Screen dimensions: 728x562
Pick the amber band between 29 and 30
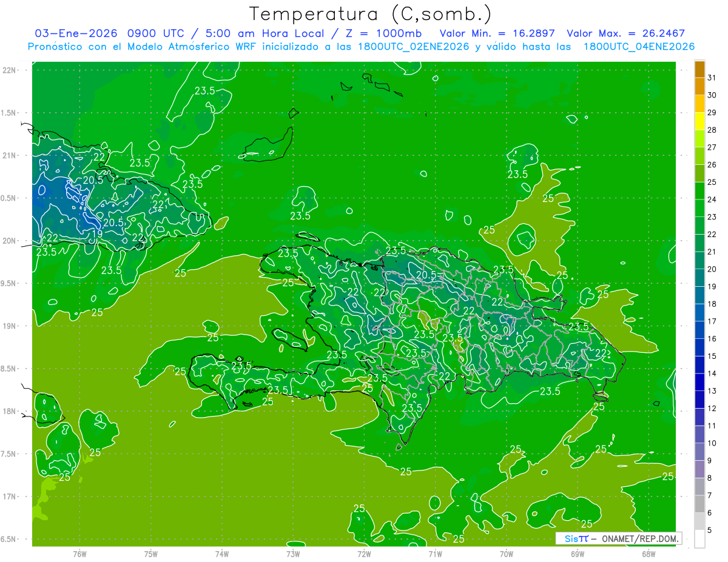pyautogui.click(x=699, y=104)
